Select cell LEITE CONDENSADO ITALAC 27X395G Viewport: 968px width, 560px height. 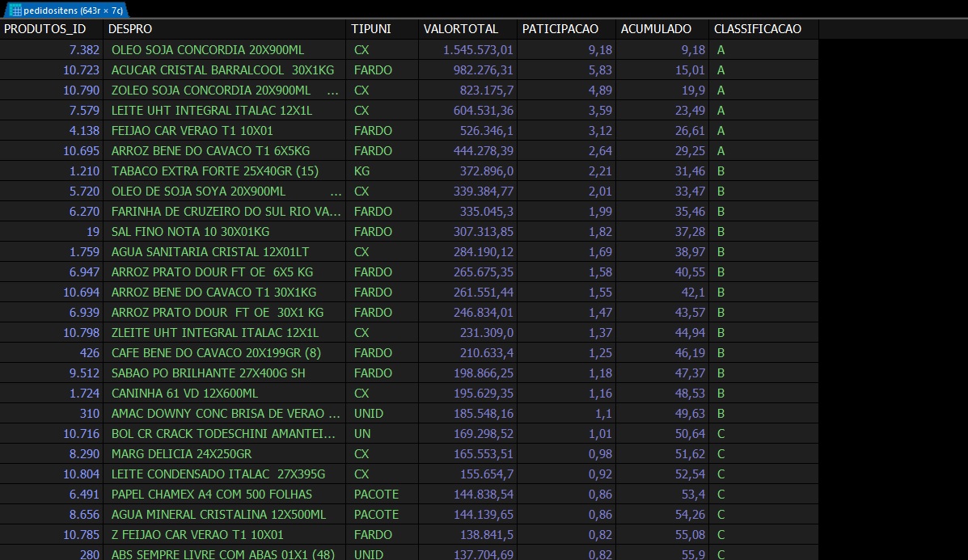tap(225, 474)
